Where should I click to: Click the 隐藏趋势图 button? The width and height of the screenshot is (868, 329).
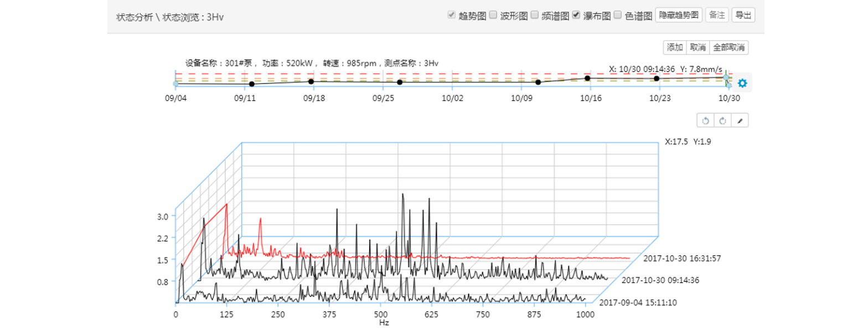[x=679, y=16]
